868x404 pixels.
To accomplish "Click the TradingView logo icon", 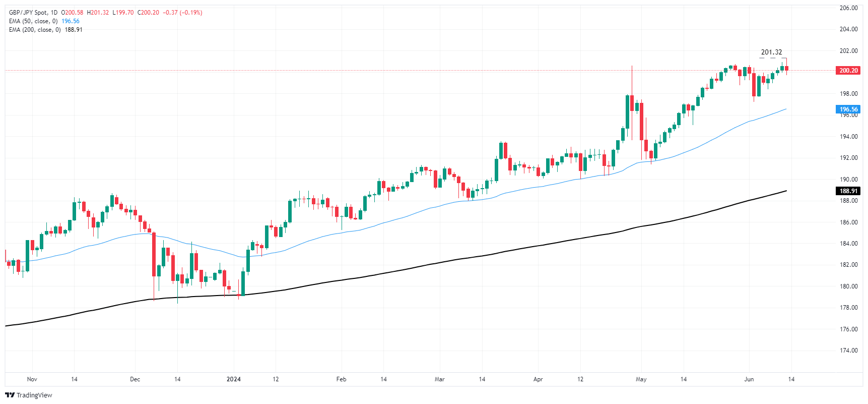I will (x=10, y=395).
